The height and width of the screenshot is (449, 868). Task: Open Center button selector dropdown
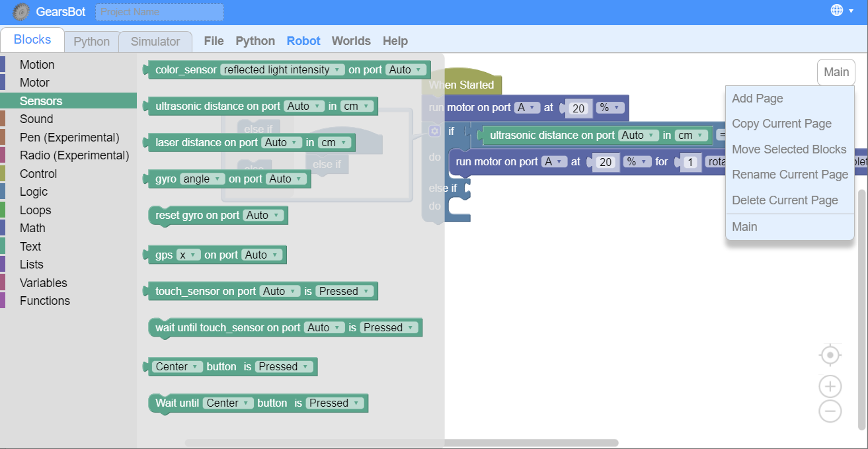[x=177, y=367]
